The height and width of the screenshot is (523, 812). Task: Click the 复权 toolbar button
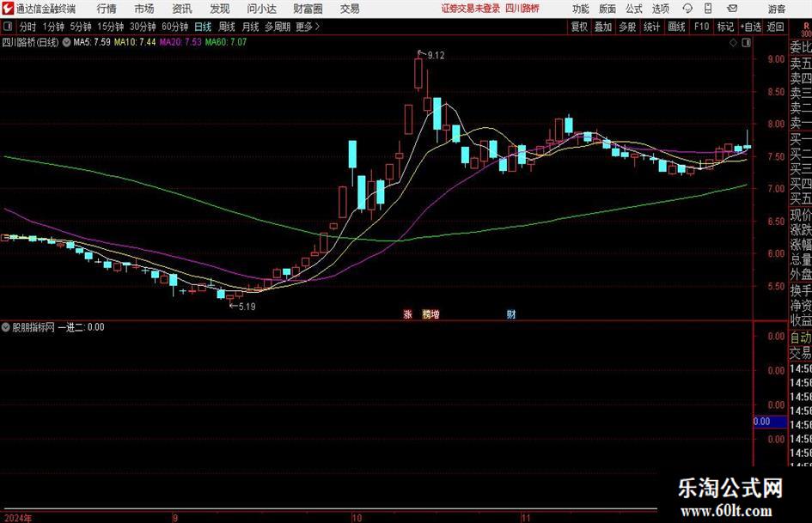[x=579, y=27]
